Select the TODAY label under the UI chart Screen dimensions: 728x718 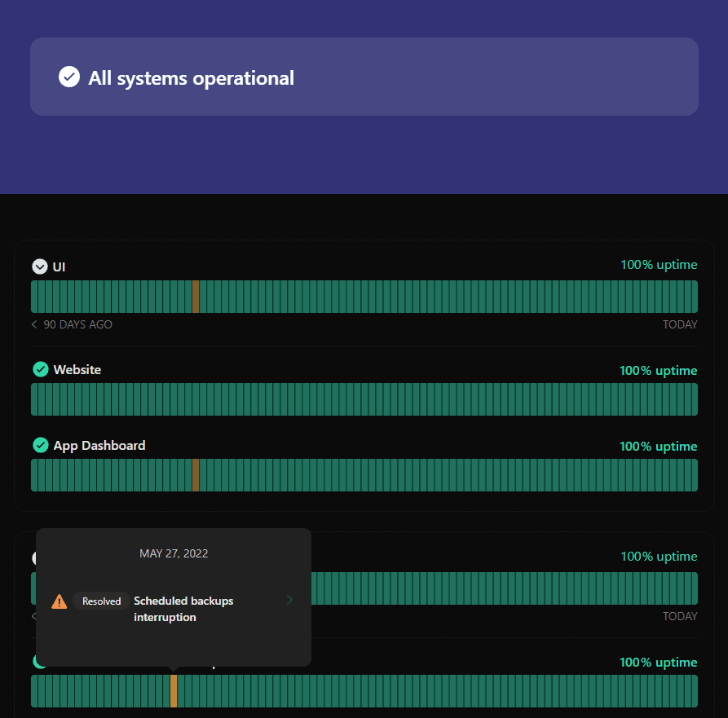(x=680, y=324)
